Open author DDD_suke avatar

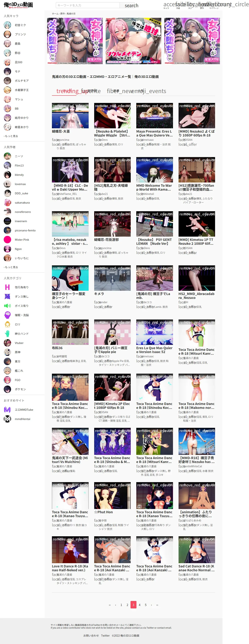(7, 193)
